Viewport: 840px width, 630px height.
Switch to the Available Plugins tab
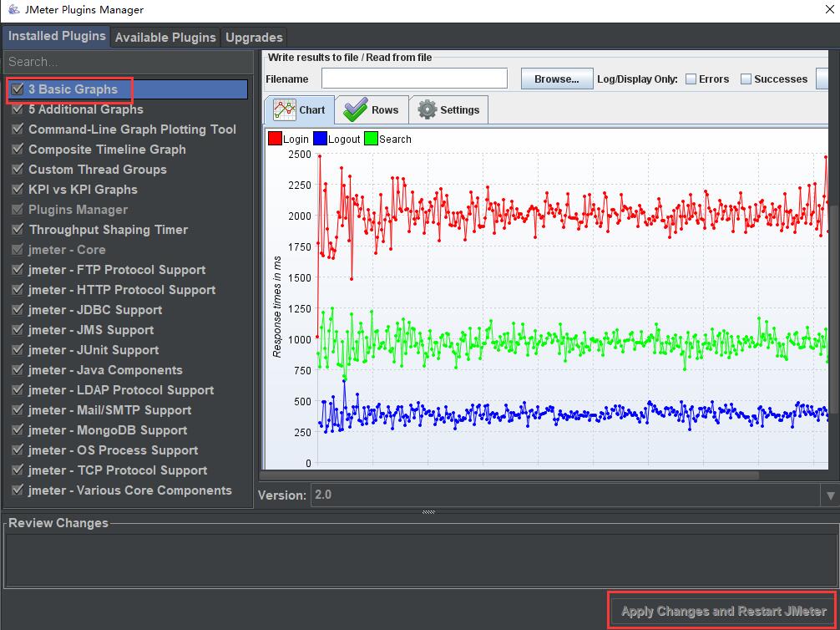165,37
